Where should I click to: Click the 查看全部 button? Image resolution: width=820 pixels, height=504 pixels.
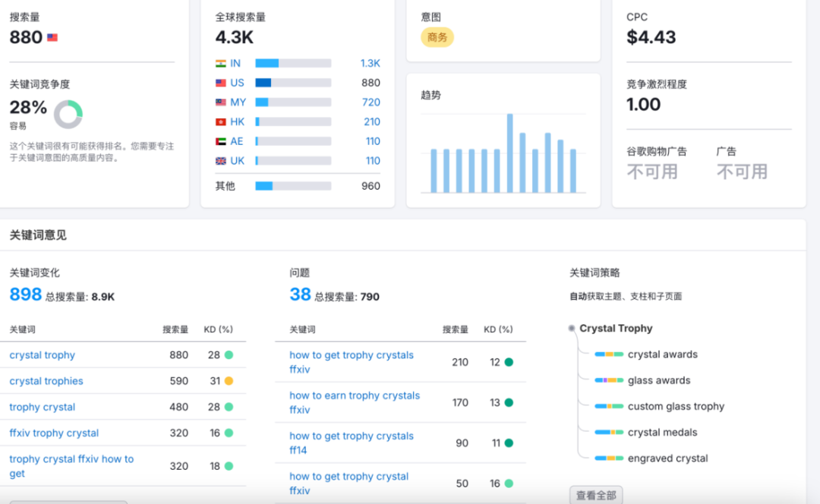click(x=596, y=494)
